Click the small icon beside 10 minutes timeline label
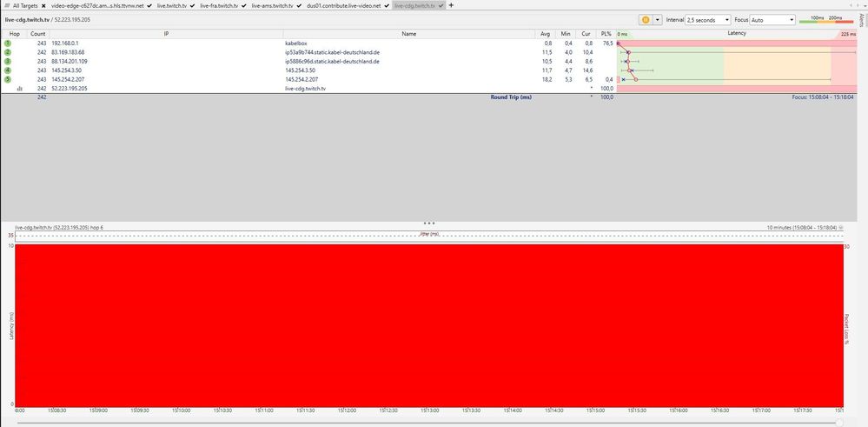 [x=841, y=228]
